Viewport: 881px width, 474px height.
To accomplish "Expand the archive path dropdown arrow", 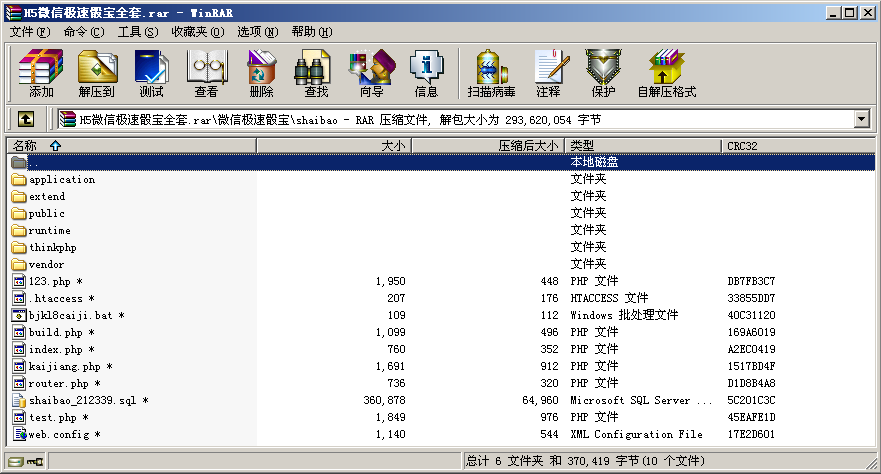I will pos(861,119).
